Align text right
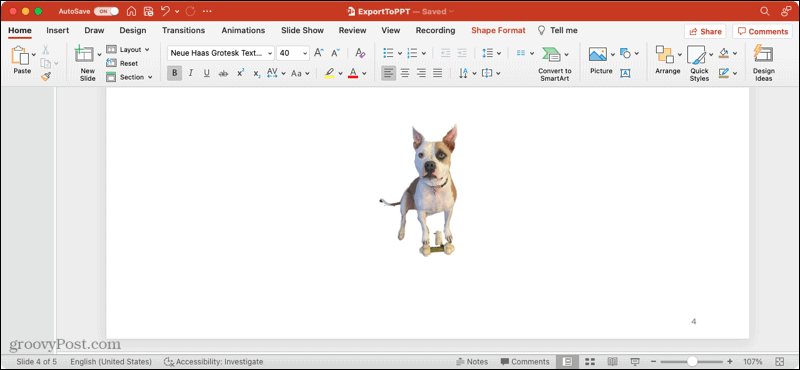Screen dimensions: 800x370 421,73
